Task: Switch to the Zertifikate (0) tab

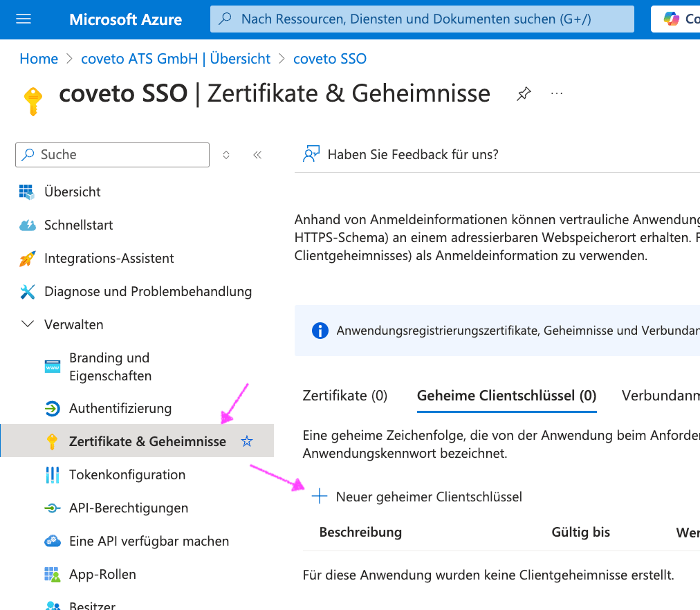Action: click(344, 396)
